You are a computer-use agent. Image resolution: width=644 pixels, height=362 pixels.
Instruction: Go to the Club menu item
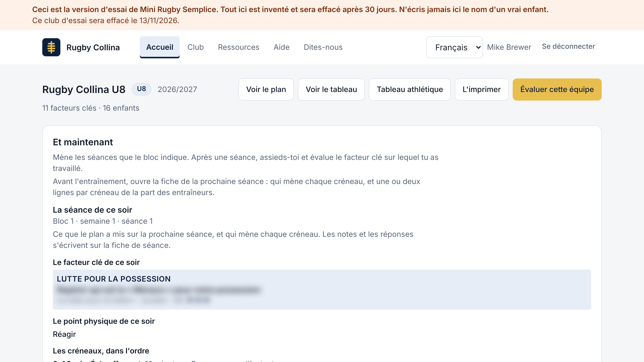[x=195, y=47]
